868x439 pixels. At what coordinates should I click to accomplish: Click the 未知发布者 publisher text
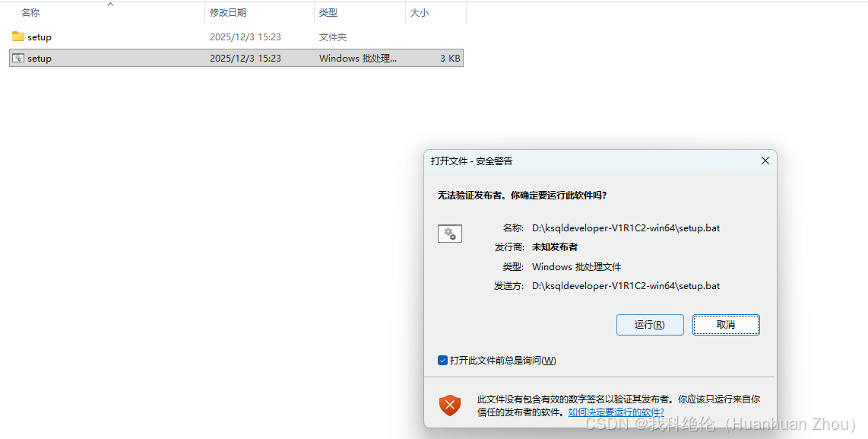[555, 247]
